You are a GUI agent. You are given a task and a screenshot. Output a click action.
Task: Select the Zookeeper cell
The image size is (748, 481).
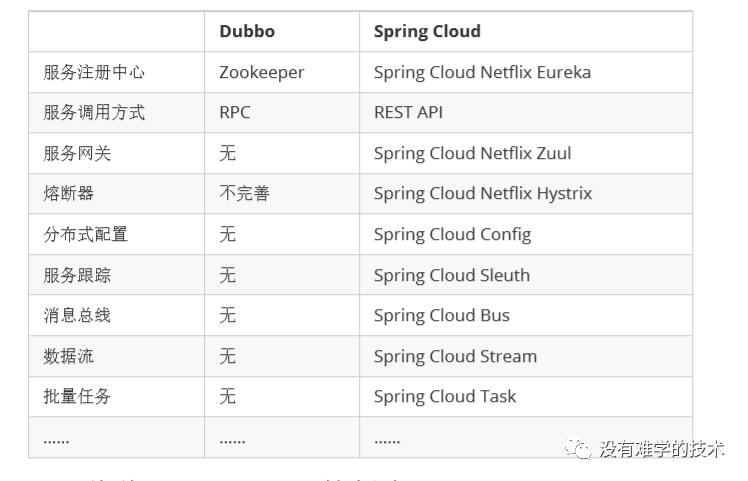pos(261,72)
